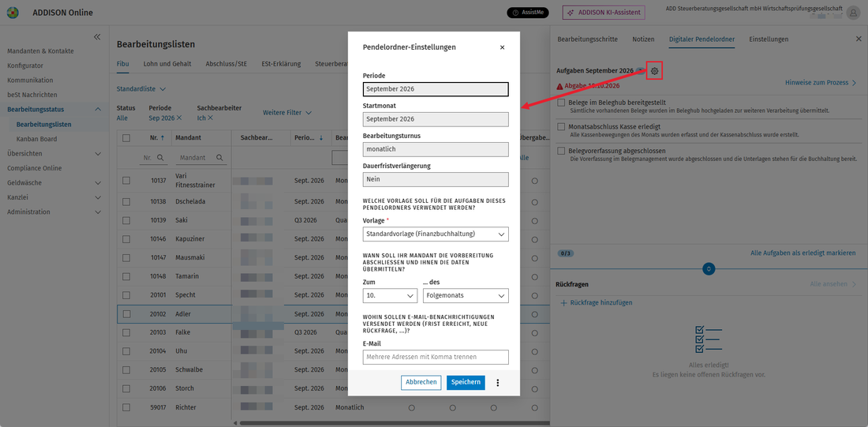Toggle the select-all checkbox in table header

point(126,138)
